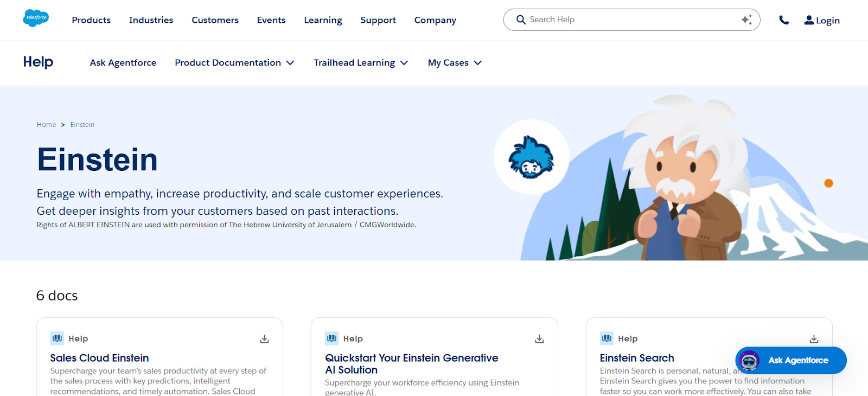Download the Einstein Search doc

814,339
